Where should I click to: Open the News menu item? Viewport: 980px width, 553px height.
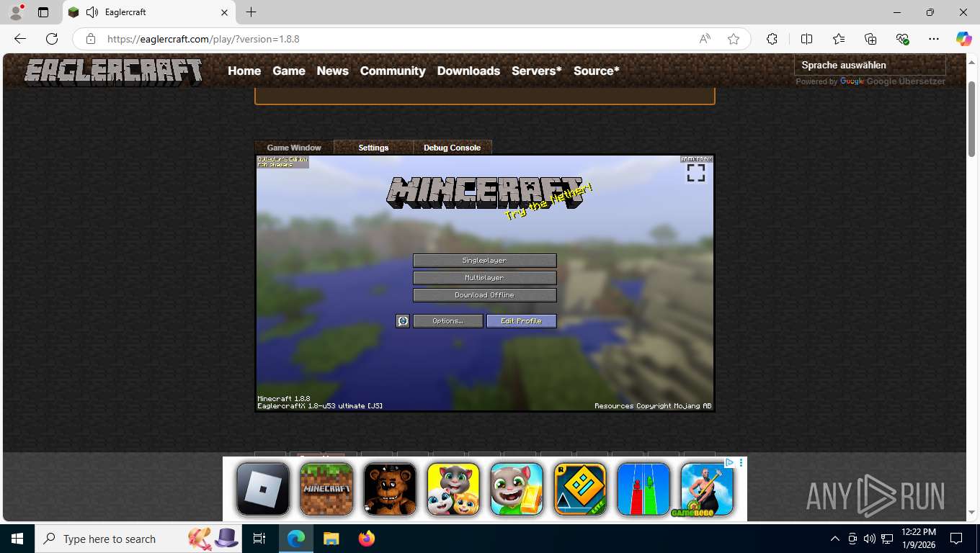click(332, 71)
